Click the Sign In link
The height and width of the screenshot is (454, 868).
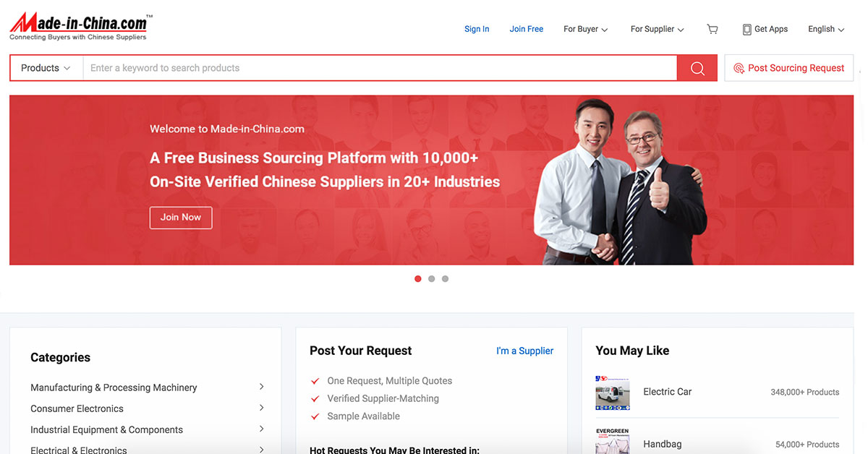477,29
